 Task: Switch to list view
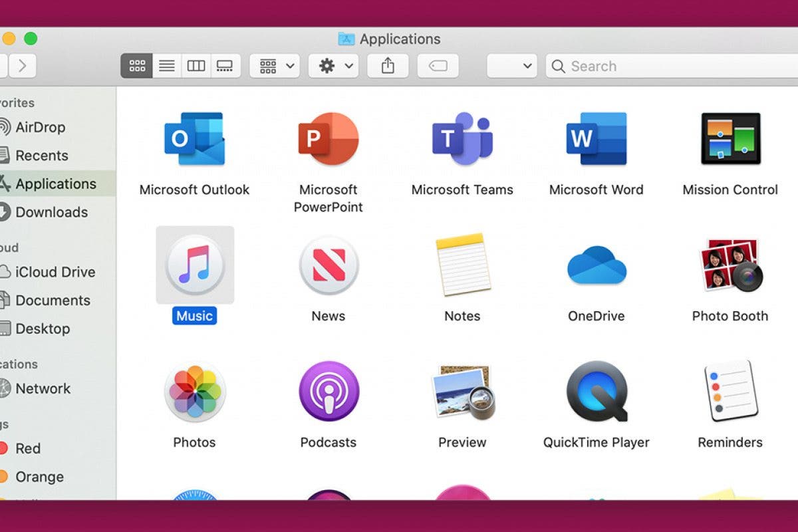(167, 66)
